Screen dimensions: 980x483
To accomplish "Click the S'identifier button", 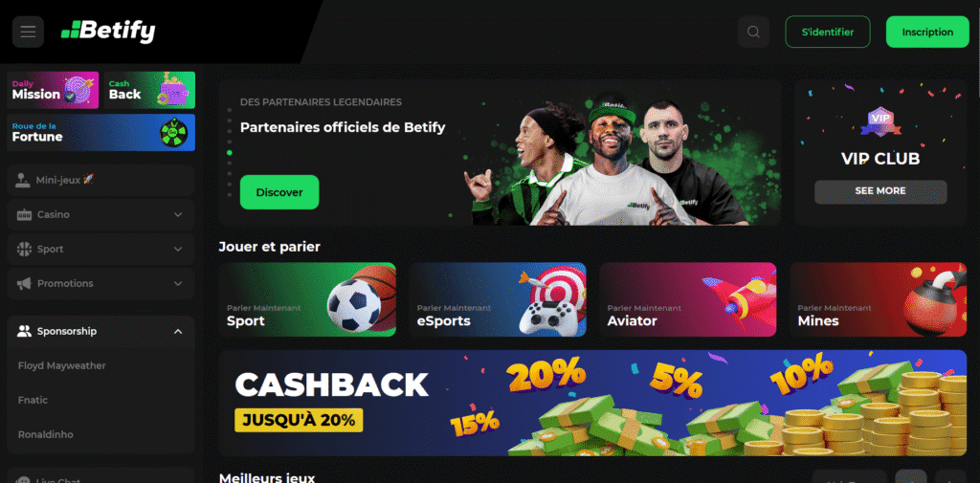I will [828, 32].
